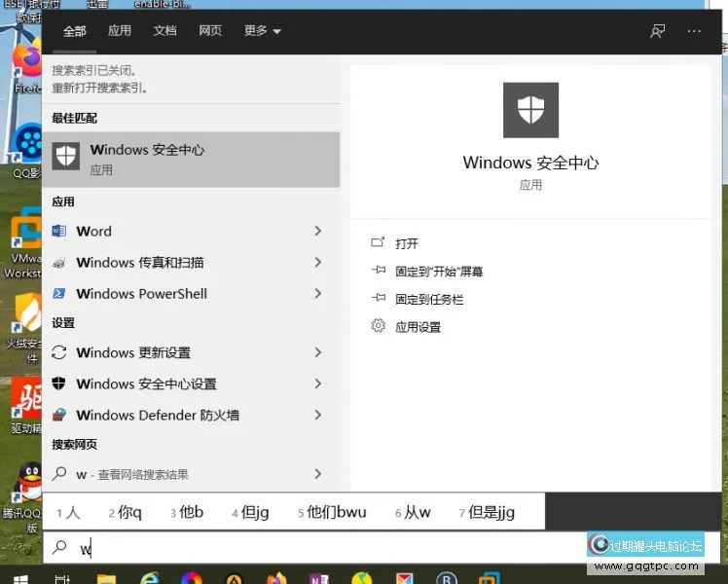728x584 pixels.
Task: Click the open icon beside 打开
Action: [378, 242]
